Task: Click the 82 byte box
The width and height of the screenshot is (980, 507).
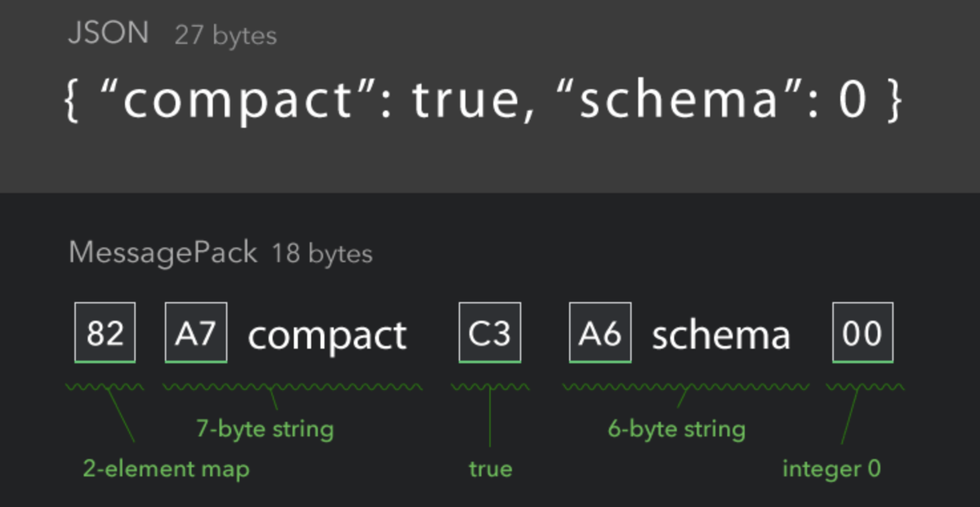Action: pos(105,333)
